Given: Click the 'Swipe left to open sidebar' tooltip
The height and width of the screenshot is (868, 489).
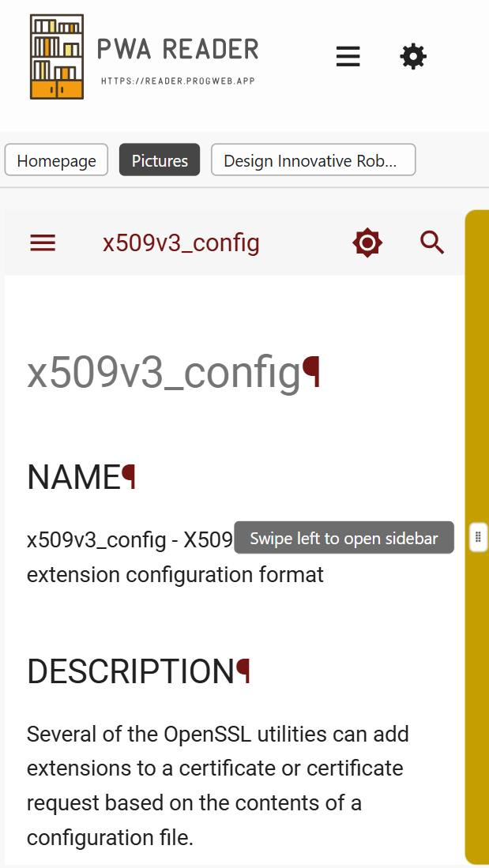Looking at the screenshot, I should 344,539.
